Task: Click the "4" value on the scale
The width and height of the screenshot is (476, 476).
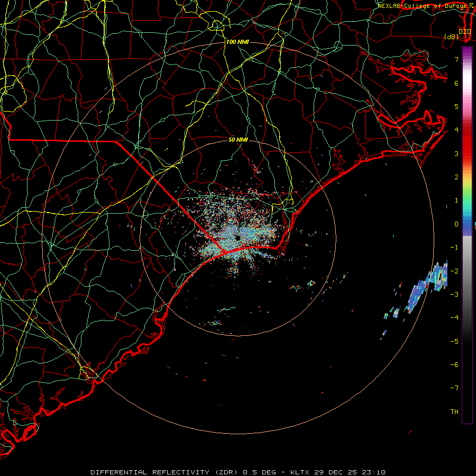Action: 456,130
